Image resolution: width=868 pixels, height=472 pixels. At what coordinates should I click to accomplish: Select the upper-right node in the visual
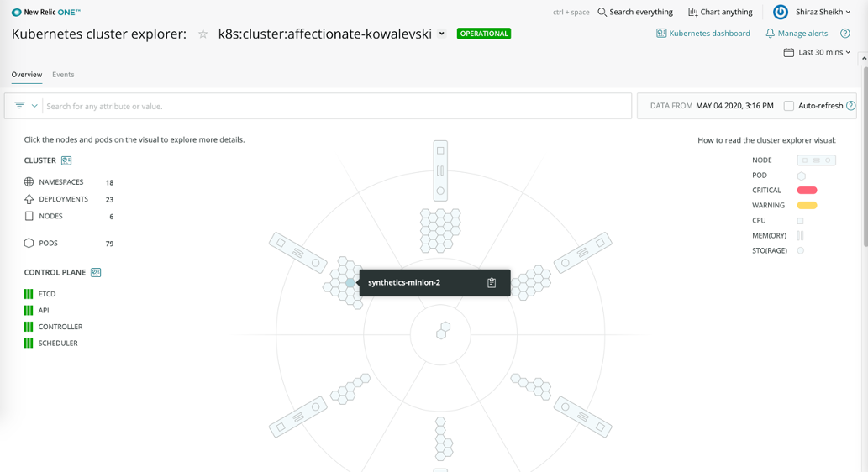click(583, 253)
